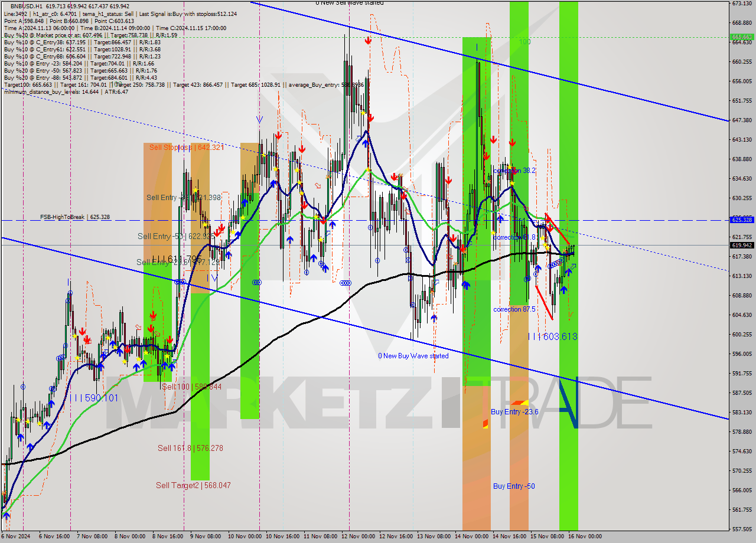This screenshot has width=756, height=543.
Task: Select the '16 Nov 00:00' time axis label
Action: tap(585, 537)
